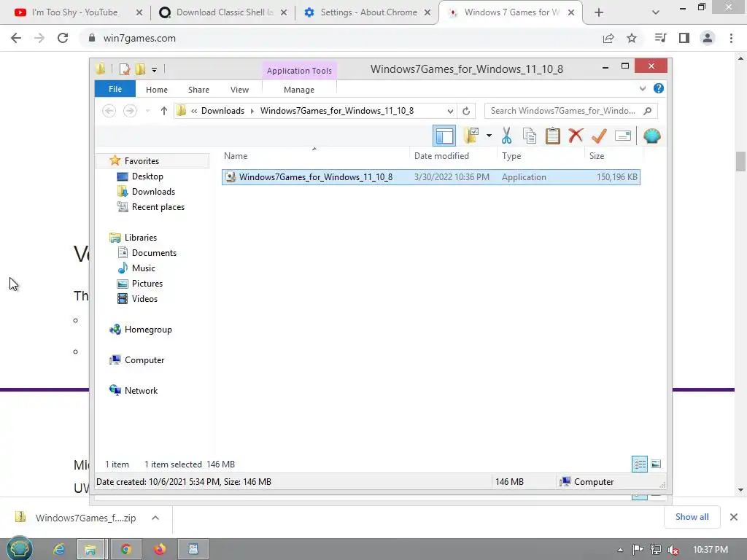The image size is (747, 560).
Task: Switch to the View ribbon tab
Action: [x=239, y=90]
